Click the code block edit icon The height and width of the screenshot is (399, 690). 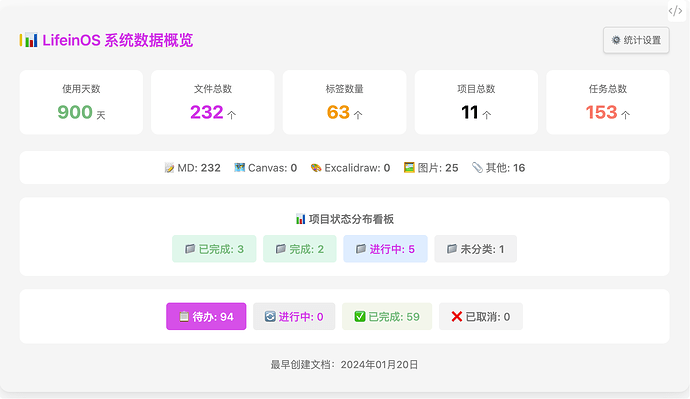pos(675,11)
